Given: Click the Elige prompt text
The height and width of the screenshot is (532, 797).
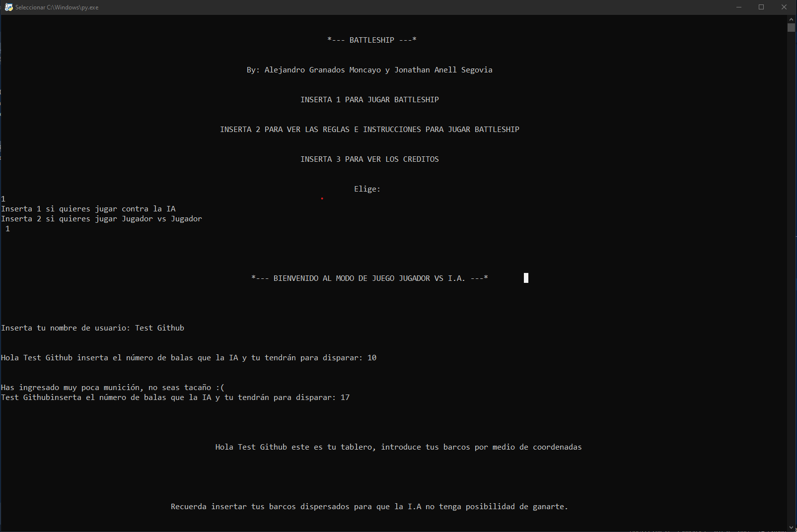Looking at the screenshot, I should point(367,189).
